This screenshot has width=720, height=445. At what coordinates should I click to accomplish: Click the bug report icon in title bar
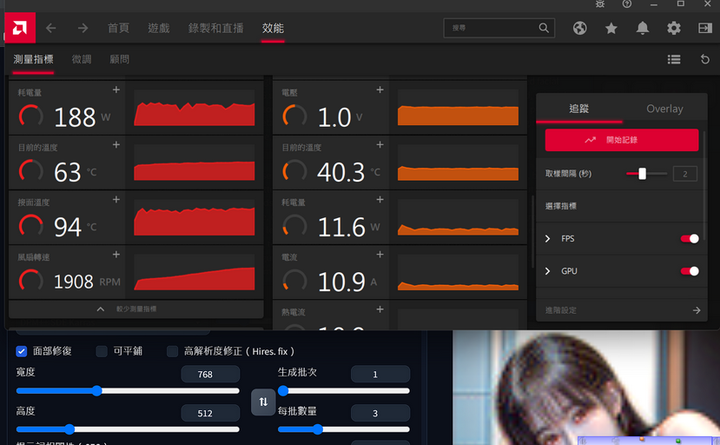pyautogui.click(x=600, y=4)
